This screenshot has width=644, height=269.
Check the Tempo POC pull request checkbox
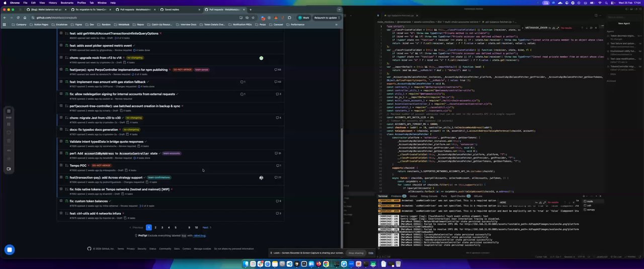[x=61, y=165]
